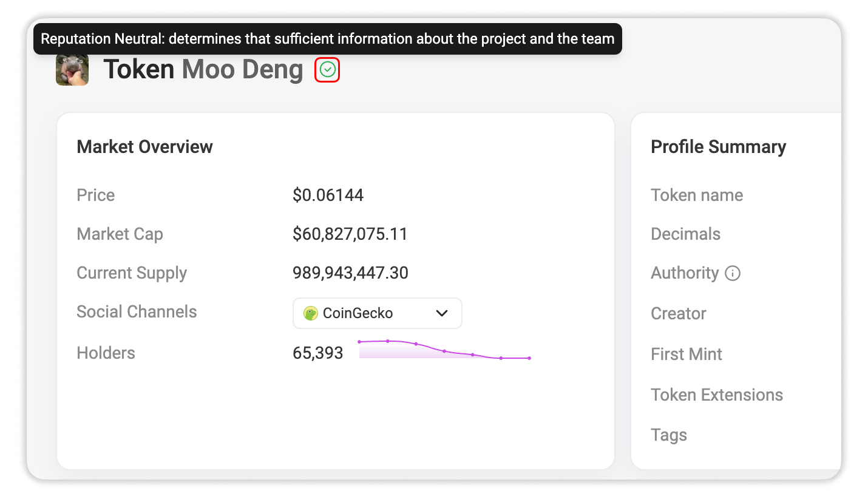Click the holders trend sparkline chart
The image size is (868, 499).
click(444, 350)
